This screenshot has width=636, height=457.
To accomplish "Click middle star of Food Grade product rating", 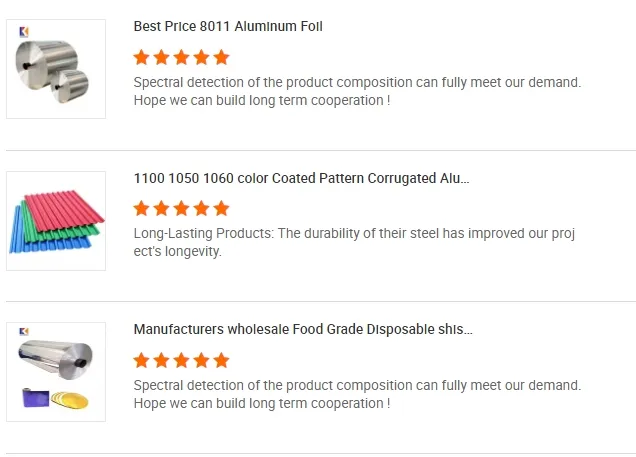I will point(181,360).
